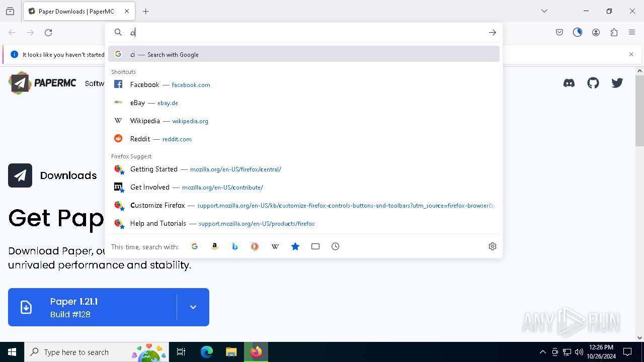This screenshot has height=362, width=644.
Task: Open Getting Started suggestion
Action: click(304, 169)
